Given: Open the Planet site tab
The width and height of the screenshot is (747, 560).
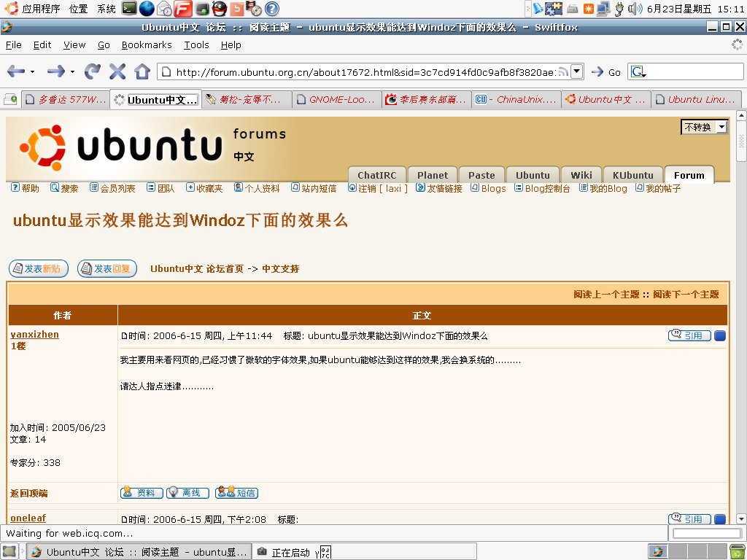Looking at the screenshot, I should click(x=433, y=175).
